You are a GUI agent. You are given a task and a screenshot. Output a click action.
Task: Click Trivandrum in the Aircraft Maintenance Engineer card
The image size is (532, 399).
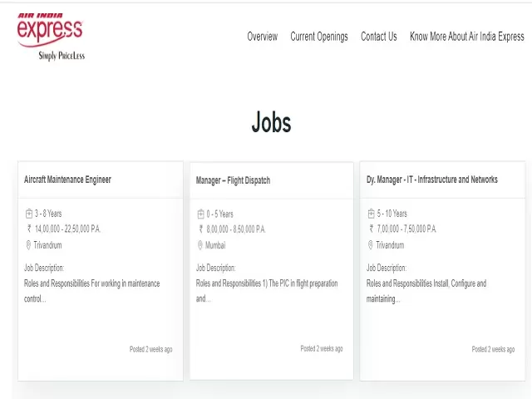(x=48, y=245)
